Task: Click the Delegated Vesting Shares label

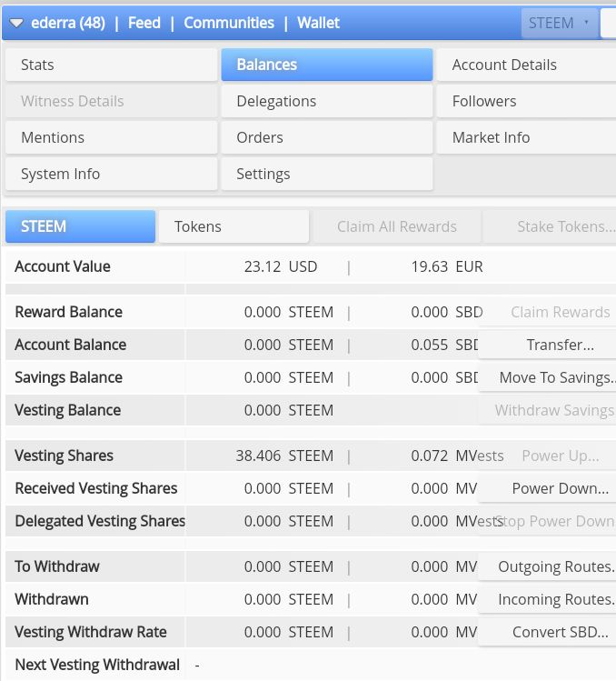Action: pyautogui.click(x=100, y=521)
